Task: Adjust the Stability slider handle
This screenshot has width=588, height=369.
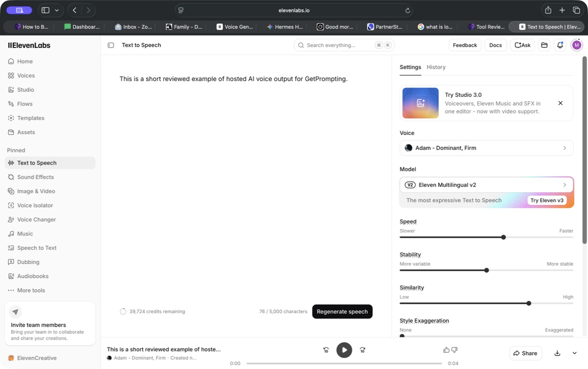Action: click(x=487, y=271)
